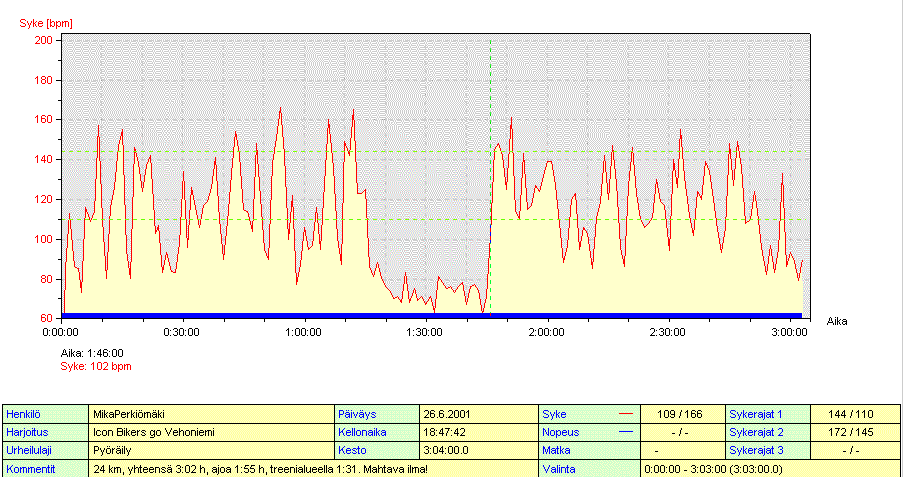Click the MikaPerkiömäki name field
Viewport: 903px width, 477px height.
[x=210, y=413]
